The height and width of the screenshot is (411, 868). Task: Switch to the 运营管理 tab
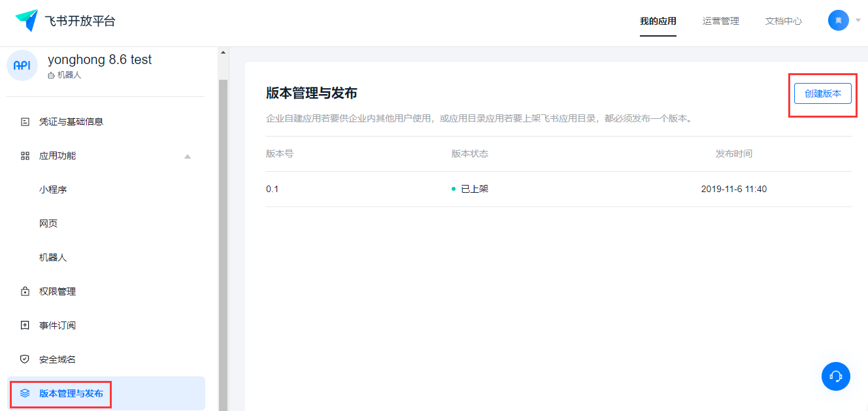pos(720,21)
